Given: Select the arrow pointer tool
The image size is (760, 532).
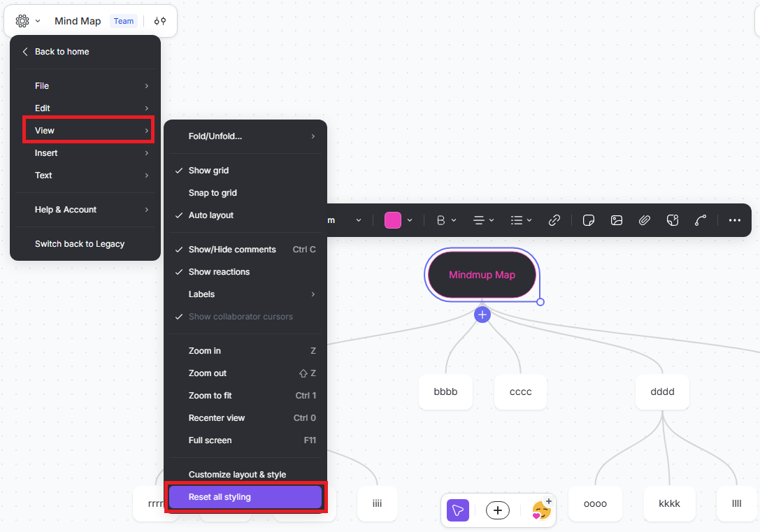Looking at the screenshot, I should pyautogui.click(x=457, y=510).
